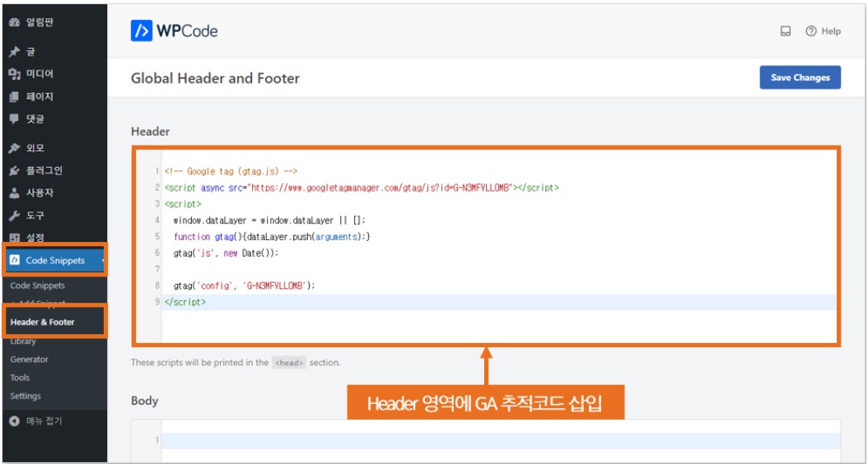Click inside the Header code editor

pos(486,246)
